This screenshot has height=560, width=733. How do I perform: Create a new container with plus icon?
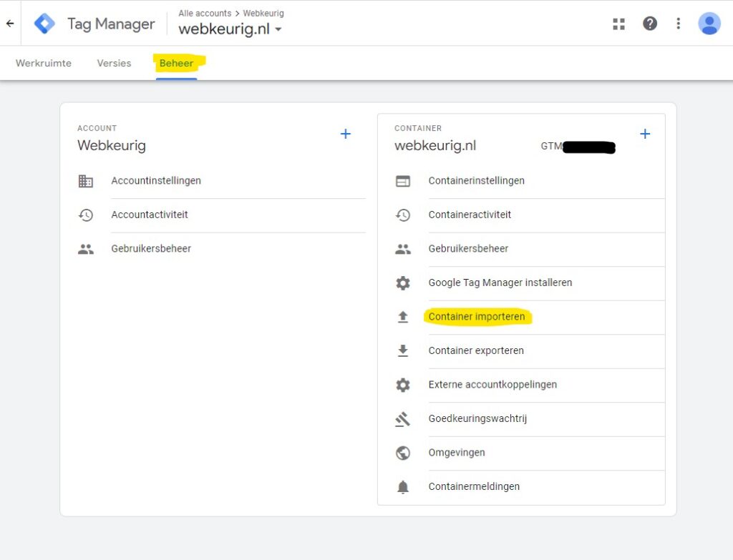point(645,134)
